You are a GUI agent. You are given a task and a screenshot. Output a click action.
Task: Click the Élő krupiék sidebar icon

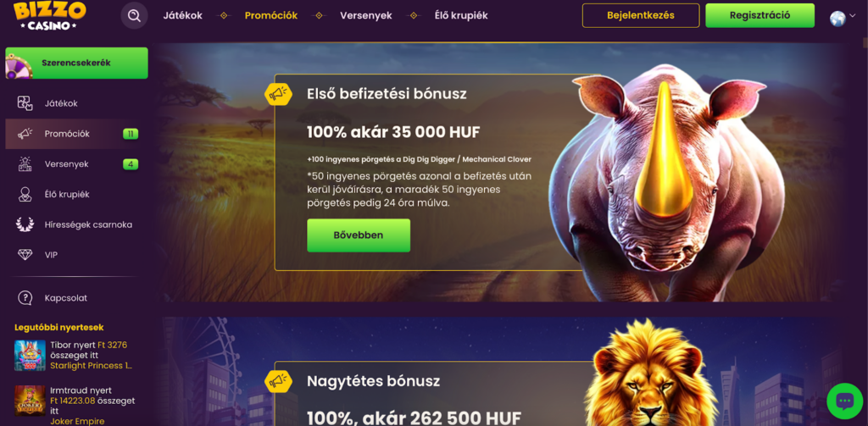click(x=25, y=195)
